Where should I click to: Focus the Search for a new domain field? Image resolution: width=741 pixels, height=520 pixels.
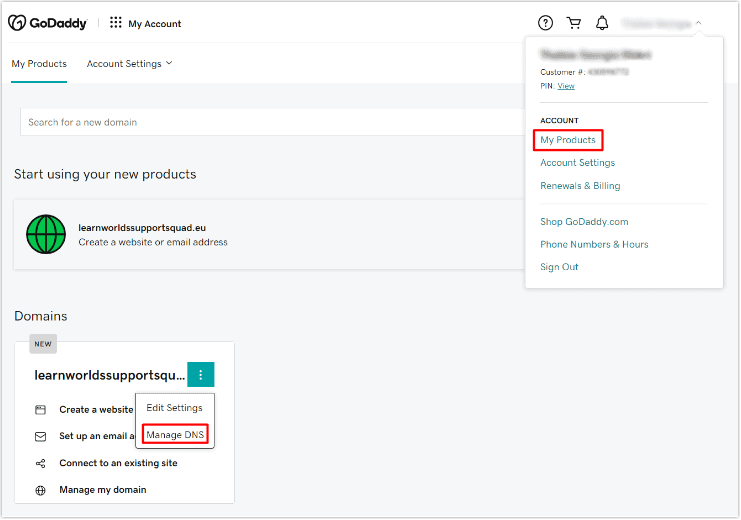coord(273,122)
